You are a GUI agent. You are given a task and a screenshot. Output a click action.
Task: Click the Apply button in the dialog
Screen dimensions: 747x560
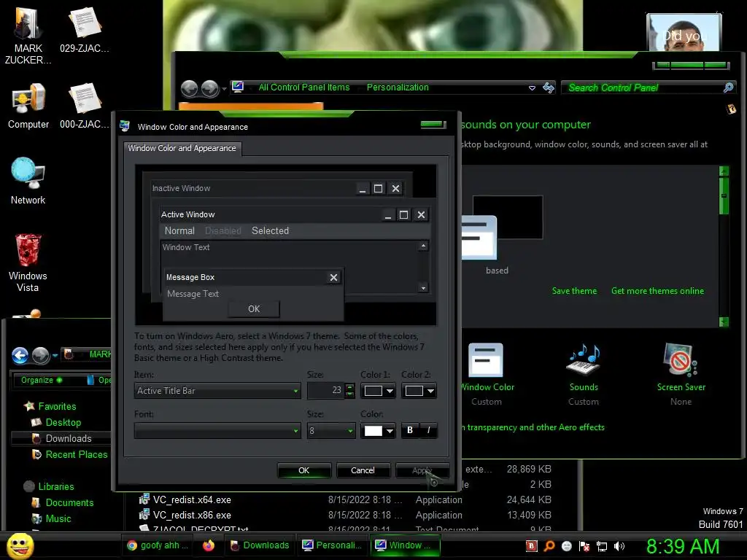(x=422, y=470)
